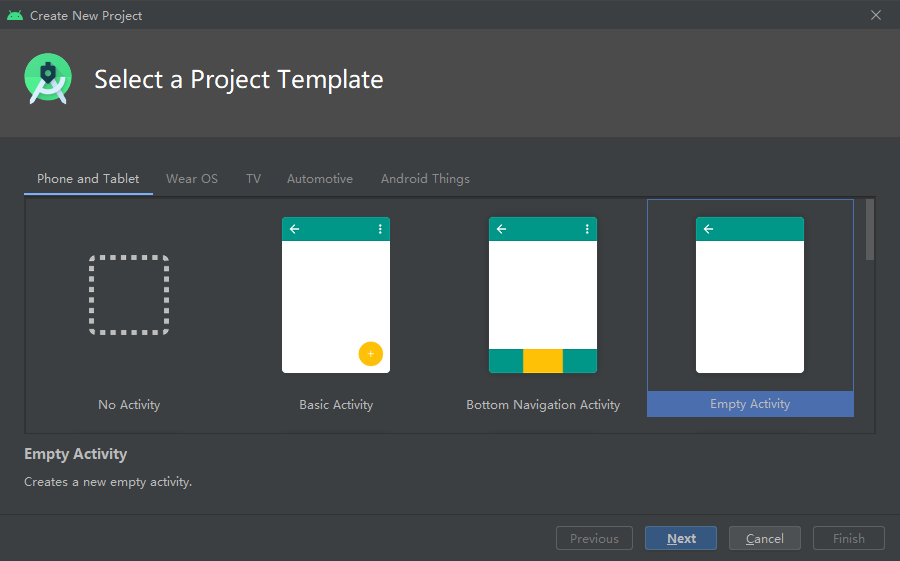Click the Next button

(x=681, y=539)
